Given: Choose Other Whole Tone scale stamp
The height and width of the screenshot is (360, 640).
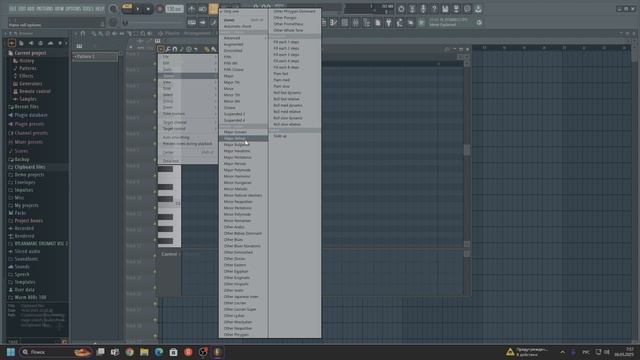Looking at the screenshot, I should click(x=295, y=30).
